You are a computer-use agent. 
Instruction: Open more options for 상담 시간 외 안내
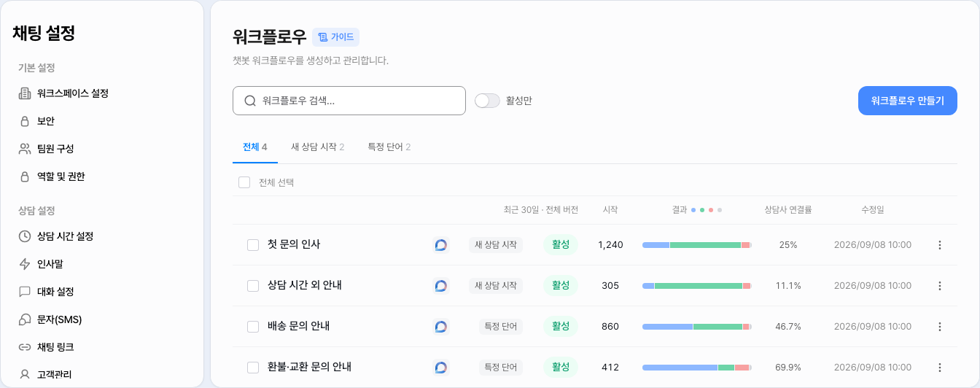coord(939,286)
